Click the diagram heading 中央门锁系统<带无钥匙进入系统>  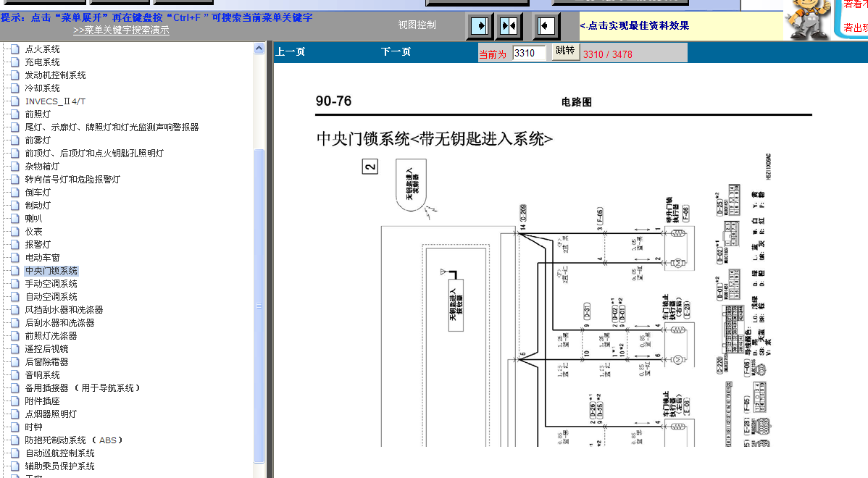click(435, 139)
